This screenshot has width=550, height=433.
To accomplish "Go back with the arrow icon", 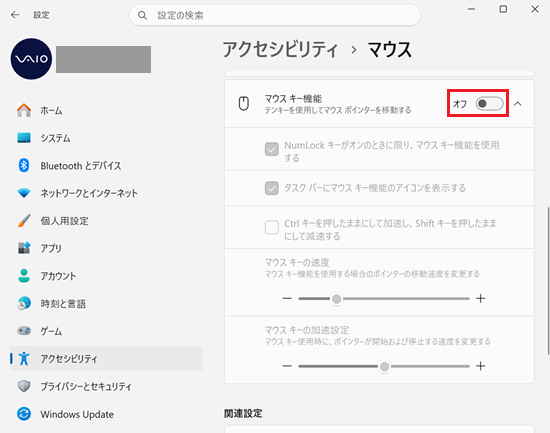I will coord(15,15).
